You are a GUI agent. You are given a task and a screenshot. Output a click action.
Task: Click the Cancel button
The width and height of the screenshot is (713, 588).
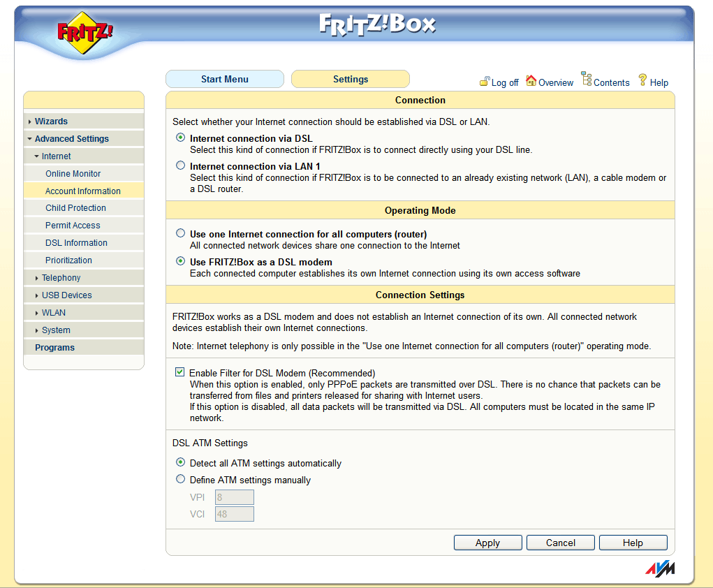click(561, 543)
